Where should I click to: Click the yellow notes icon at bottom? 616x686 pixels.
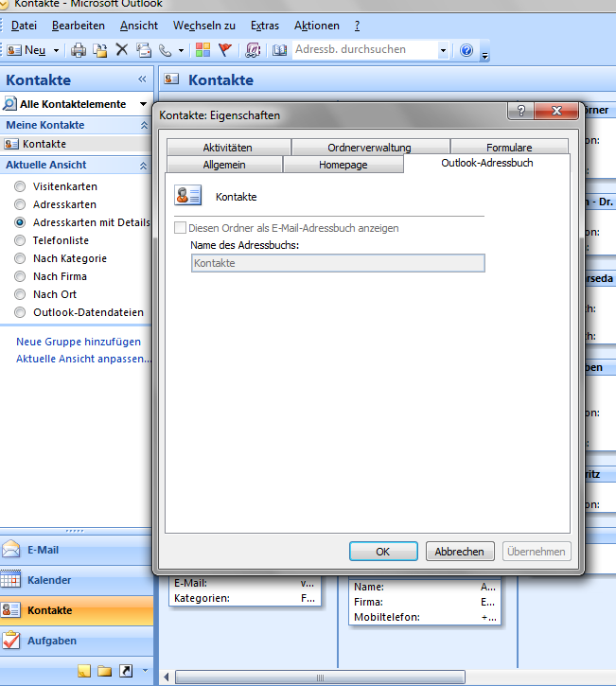click(84, 670)
